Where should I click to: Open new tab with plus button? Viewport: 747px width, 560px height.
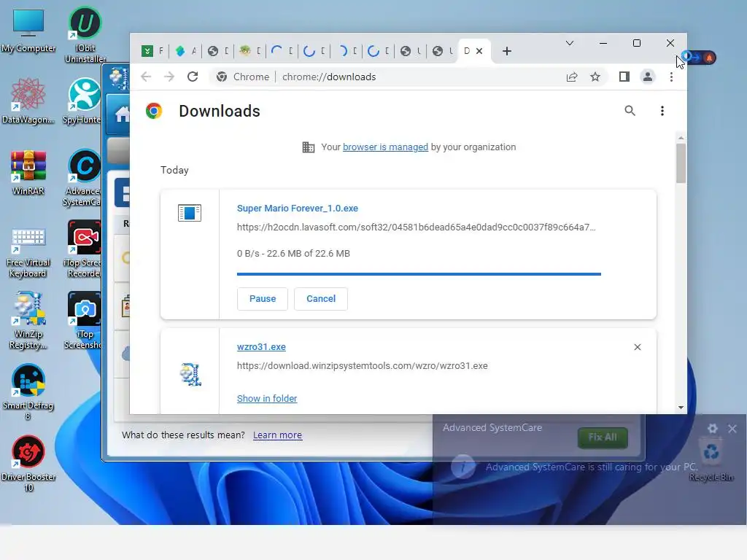pos(507,51)
